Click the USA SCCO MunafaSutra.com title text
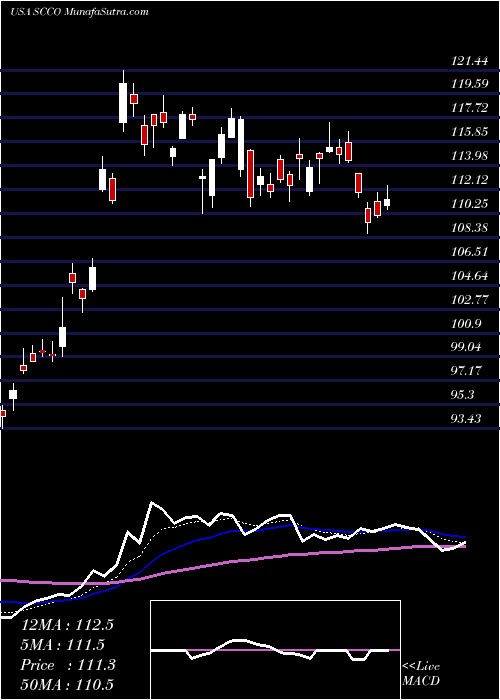This screenshot has width=500, height=700. click(79, 12)
